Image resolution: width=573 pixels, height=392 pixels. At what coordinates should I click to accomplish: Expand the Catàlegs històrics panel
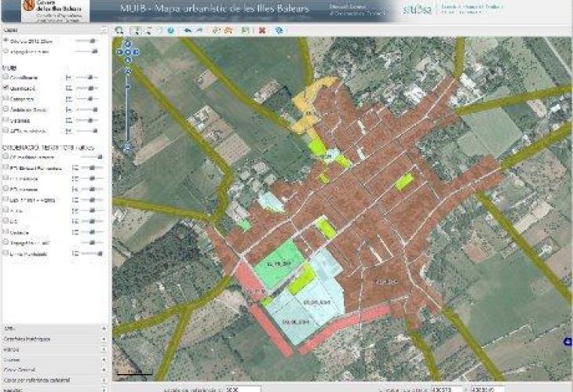(104, 339)
